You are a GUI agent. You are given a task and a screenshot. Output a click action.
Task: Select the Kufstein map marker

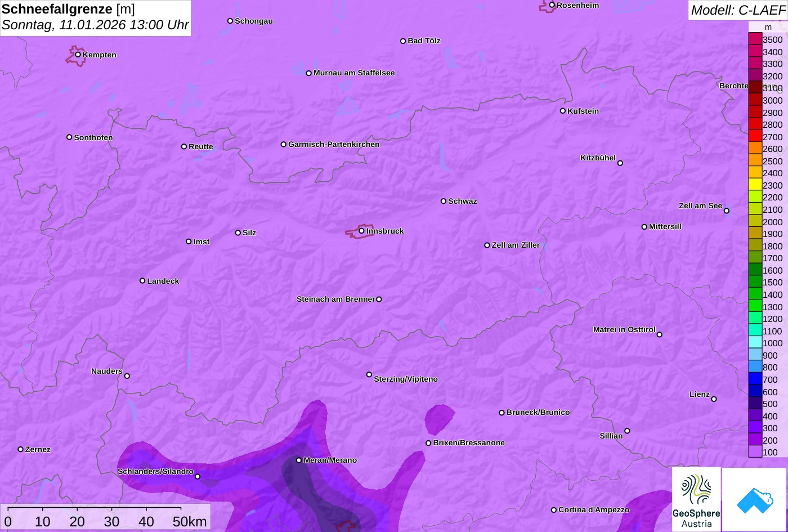pyautogui.click(x=562, y=111)
